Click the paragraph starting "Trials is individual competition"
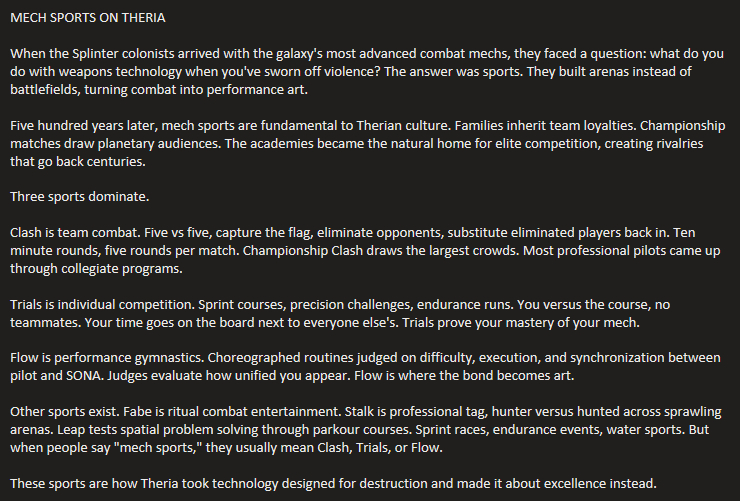 (360, 313)
